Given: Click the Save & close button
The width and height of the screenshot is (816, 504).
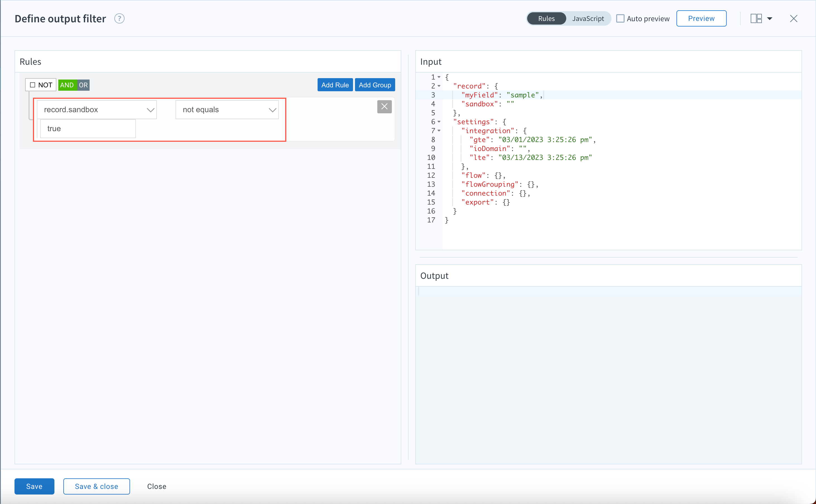Looking at the screenshot, I should [x=96, y=486].
